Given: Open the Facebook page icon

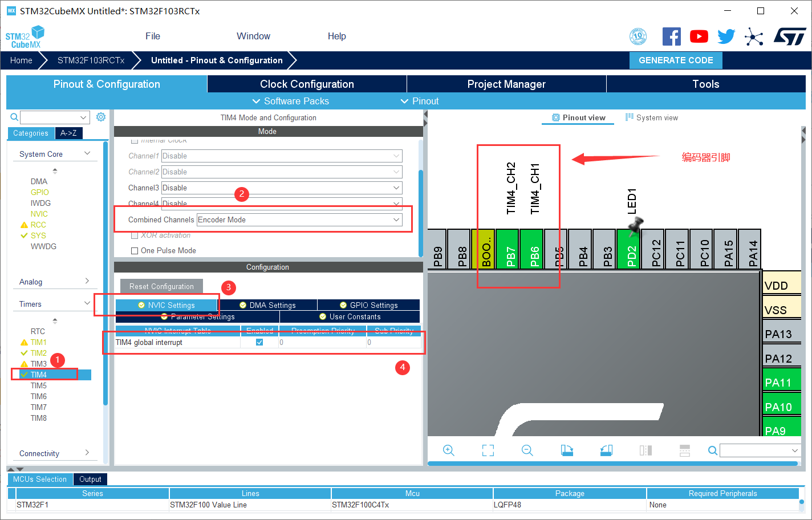Looking at the screenshot, I should [x=672, y=36].
